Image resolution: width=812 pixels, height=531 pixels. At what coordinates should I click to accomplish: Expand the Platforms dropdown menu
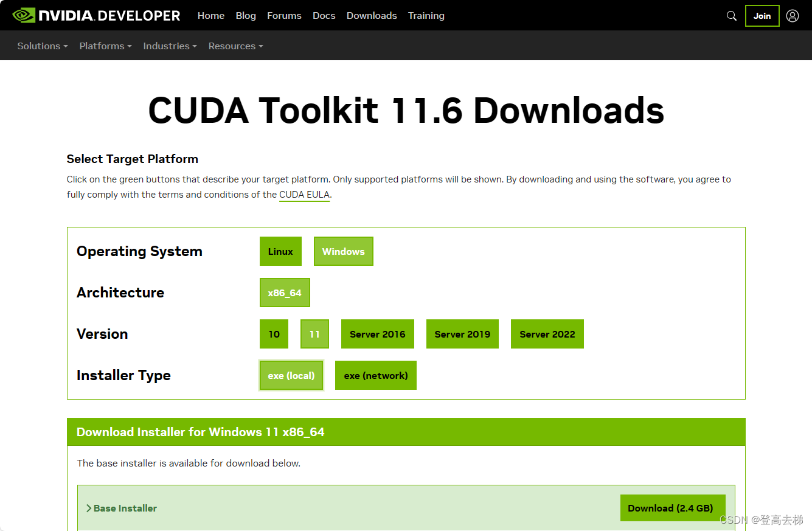pos(105,46)
